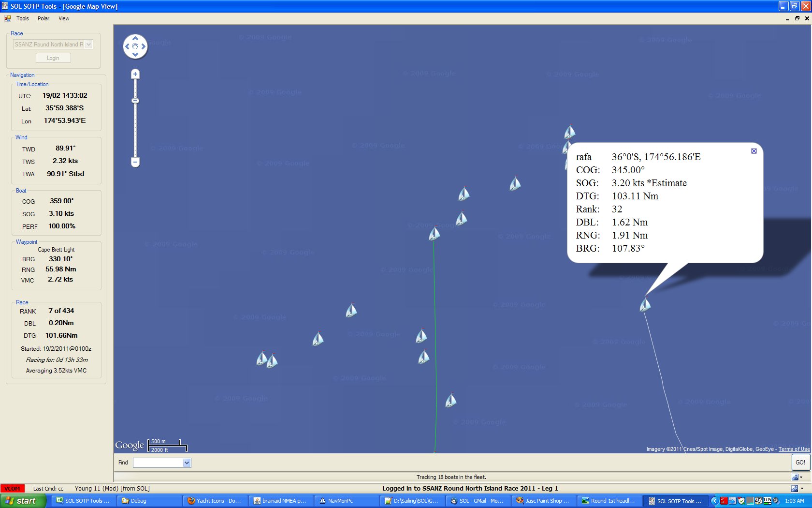The image size is (812, 508).
Task: Switch to Jasc Paint Shop taskbar item
Action: coord(544,501)
